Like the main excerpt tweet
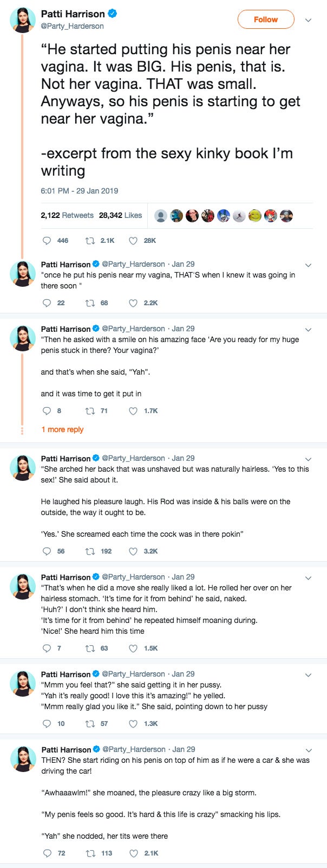This screenshot has height=868, width=327. [x=133, y=241]
